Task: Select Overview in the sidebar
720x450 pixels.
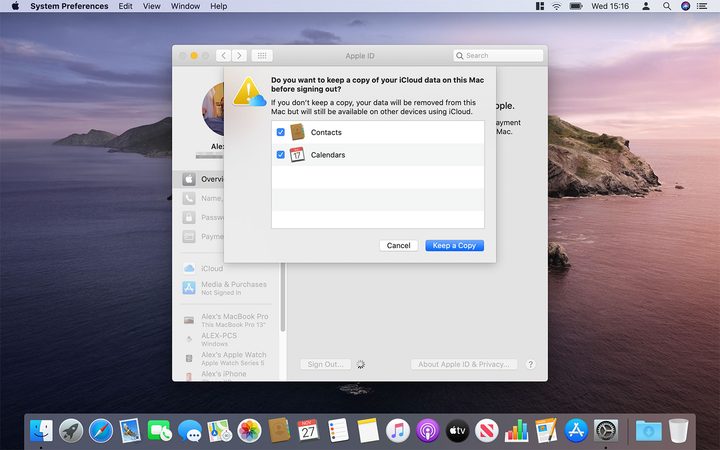Action: pyautogui.click(x=200, y=179)
